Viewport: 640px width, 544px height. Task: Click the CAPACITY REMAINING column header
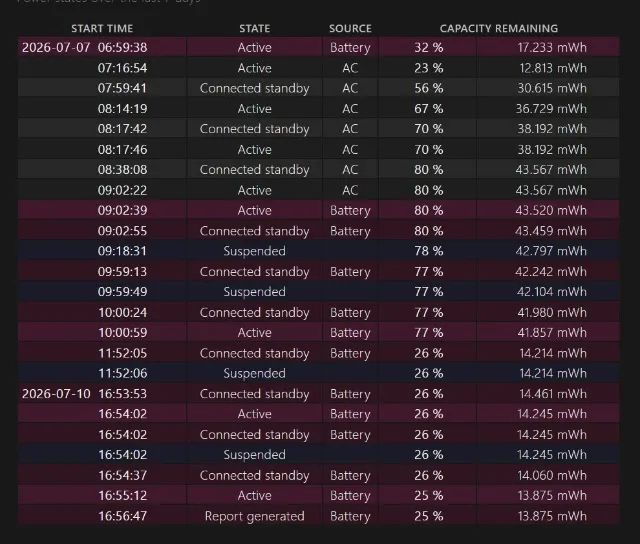[499, 28]
